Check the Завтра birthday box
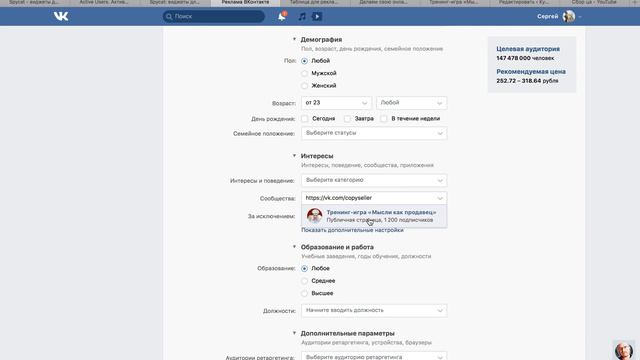The image size is (640, 360). [347, 119]
